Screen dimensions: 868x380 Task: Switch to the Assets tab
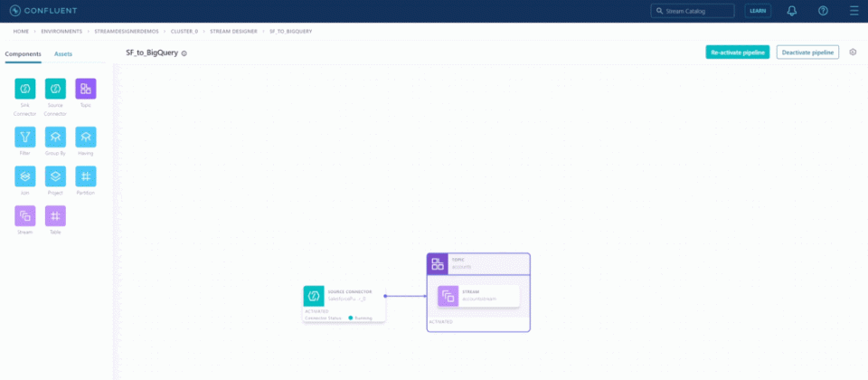click(x=63, y=54)
